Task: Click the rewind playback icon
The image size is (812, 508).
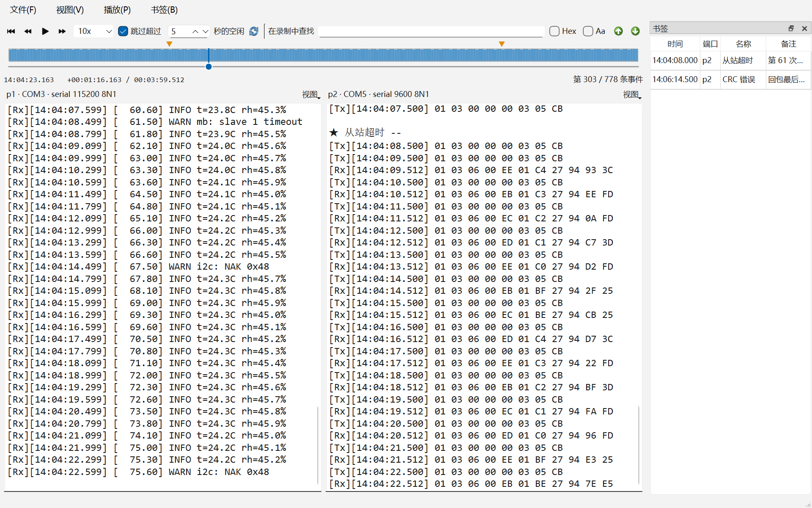Action: 28,31
